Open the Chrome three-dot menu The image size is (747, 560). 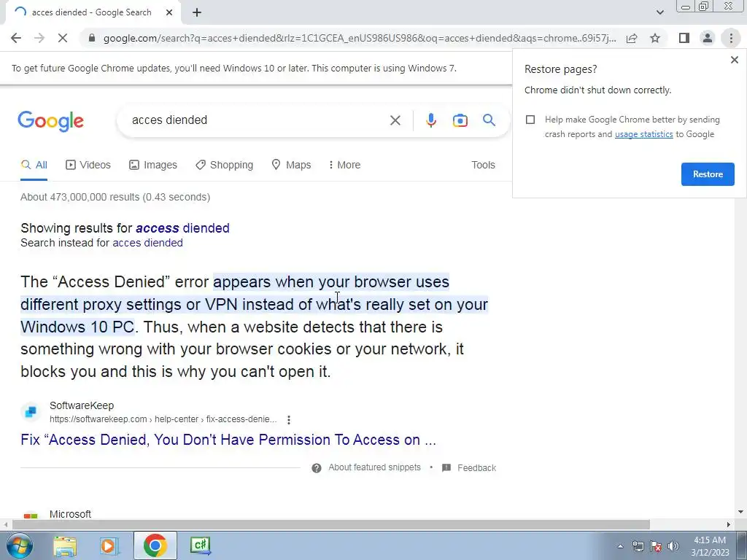coord(731,38)
